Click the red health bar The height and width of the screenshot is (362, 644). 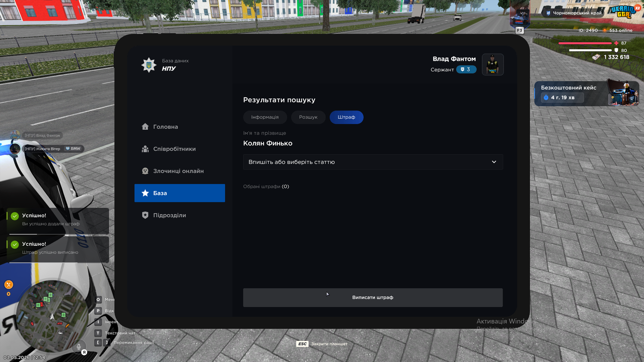(x=585, y=43)
